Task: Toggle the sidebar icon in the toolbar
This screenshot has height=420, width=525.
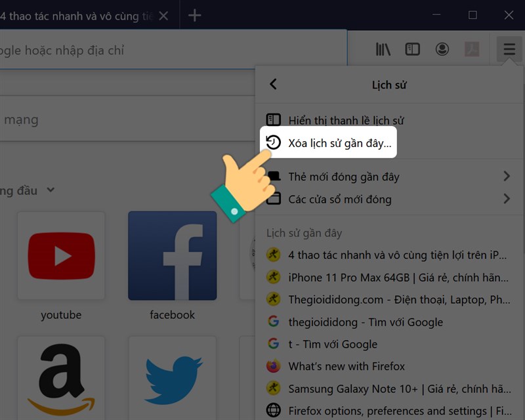Action: [x=413, y=49]
